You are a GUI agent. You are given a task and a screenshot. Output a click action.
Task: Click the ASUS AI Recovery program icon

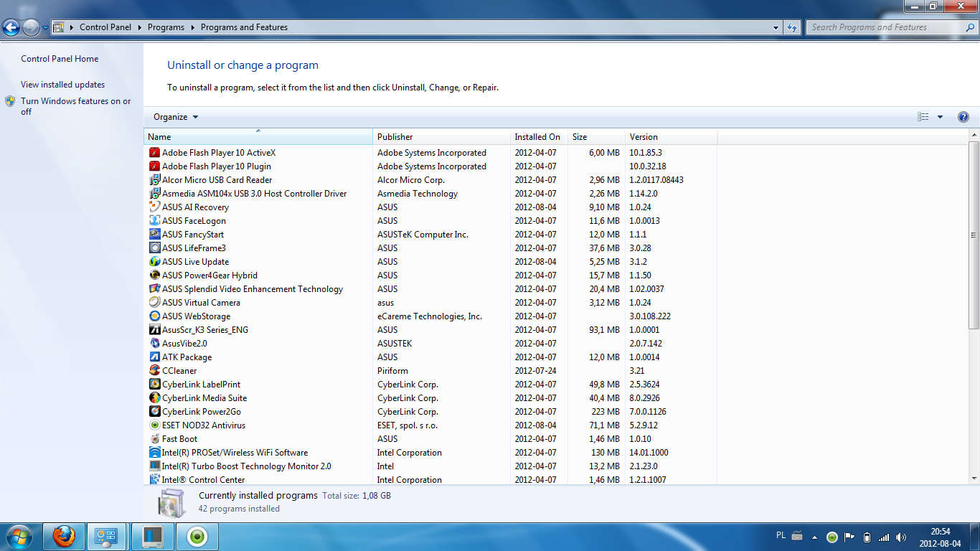154,207
